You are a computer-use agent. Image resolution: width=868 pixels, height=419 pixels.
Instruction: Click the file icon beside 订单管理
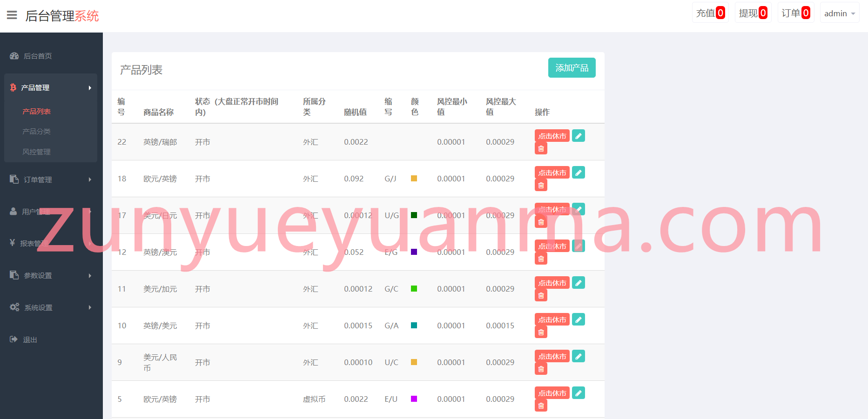click(x=14, y=179)
